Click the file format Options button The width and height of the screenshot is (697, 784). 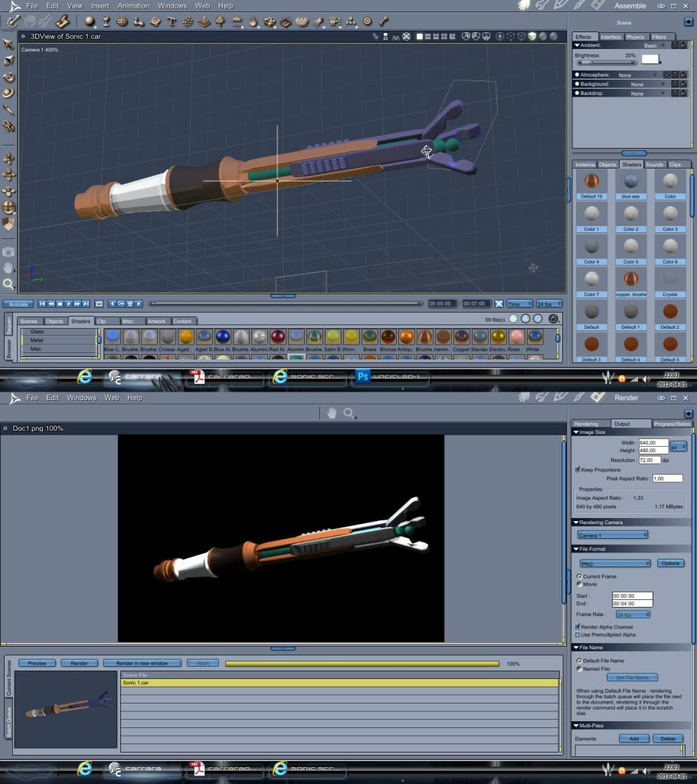coord(670,563)
